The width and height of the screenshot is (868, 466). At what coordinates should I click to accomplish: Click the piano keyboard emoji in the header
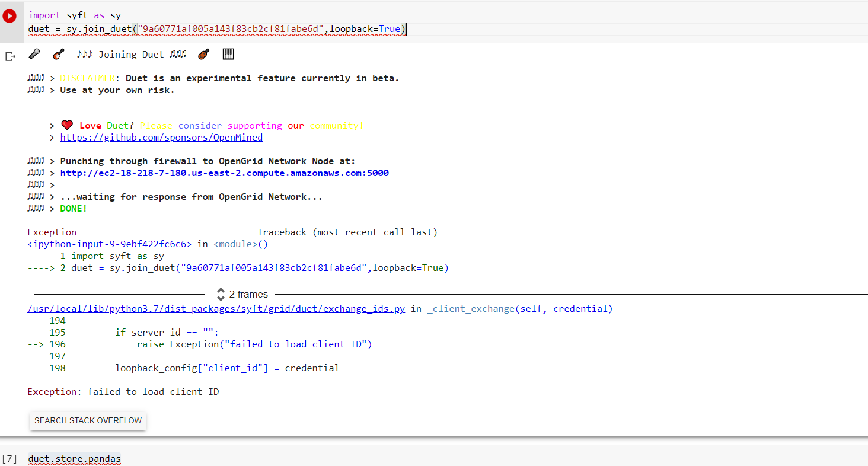click(x=228, y=53)
